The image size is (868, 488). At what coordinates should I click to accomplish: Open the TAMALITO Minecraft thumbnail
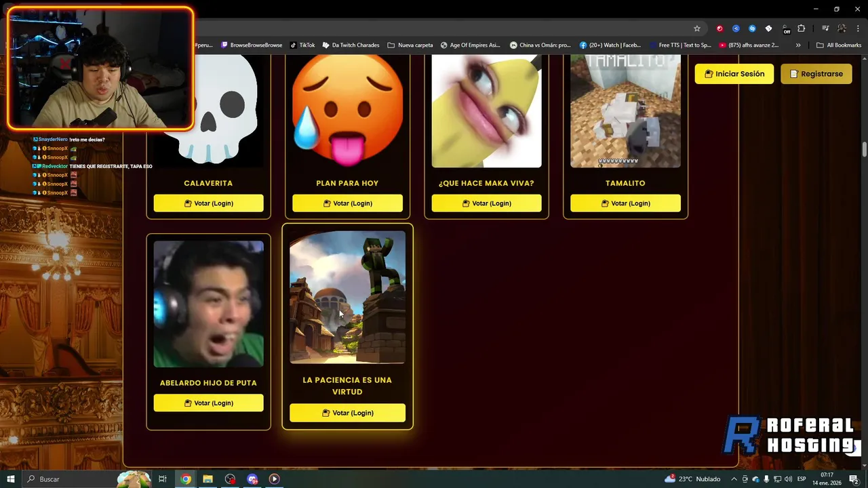coord(625,110)
